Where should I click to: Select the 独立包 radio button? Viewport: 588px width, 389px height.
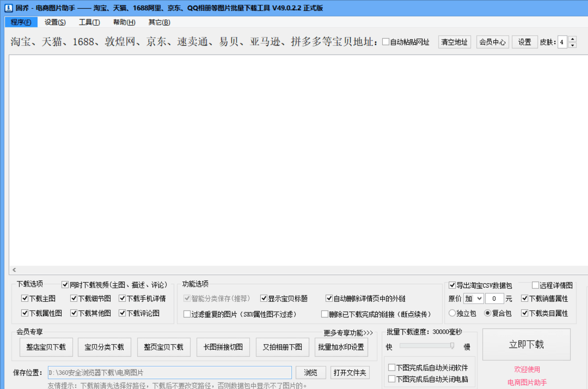coord(452,313)
